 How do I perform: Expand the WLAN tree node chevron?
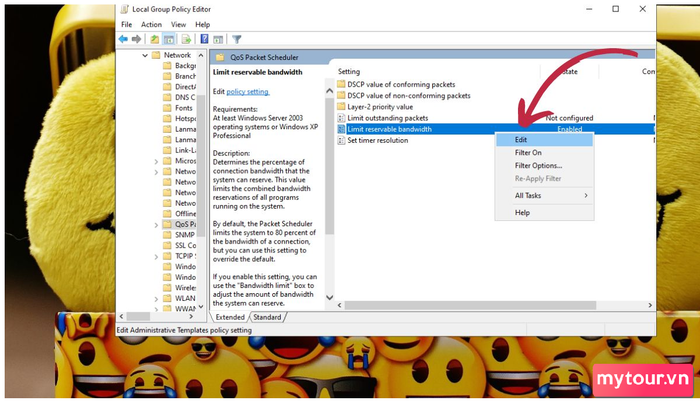156,299
